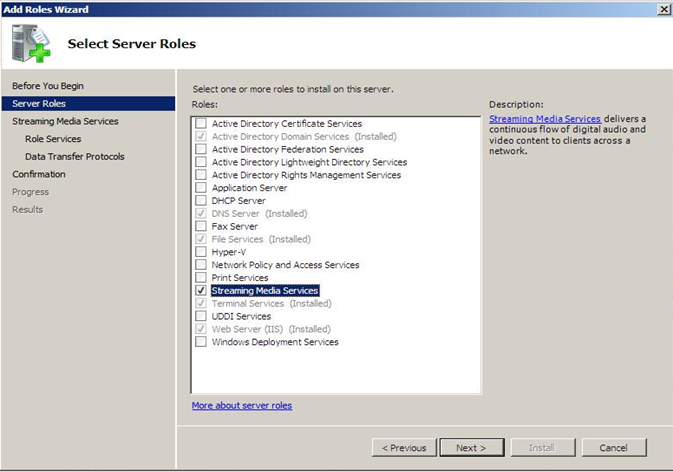
Task: Check Active Directory Certificate Services
Action: pyautogui.click(x=201, y=124)
